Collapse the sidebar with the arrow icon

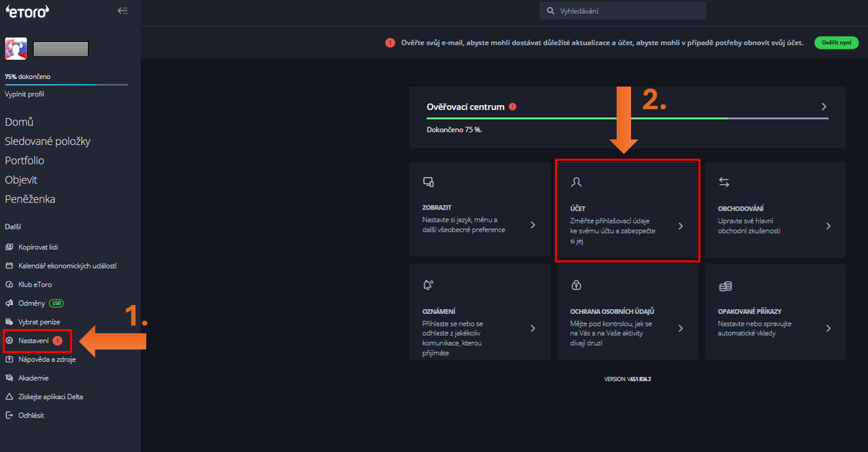click(122, 10)
